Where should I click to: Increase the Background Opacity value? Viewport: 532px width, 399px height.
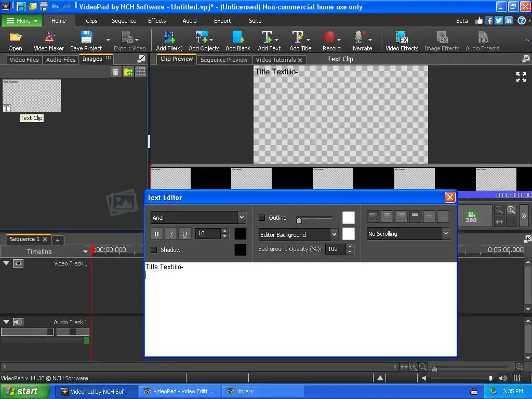(x=350, y=247)
